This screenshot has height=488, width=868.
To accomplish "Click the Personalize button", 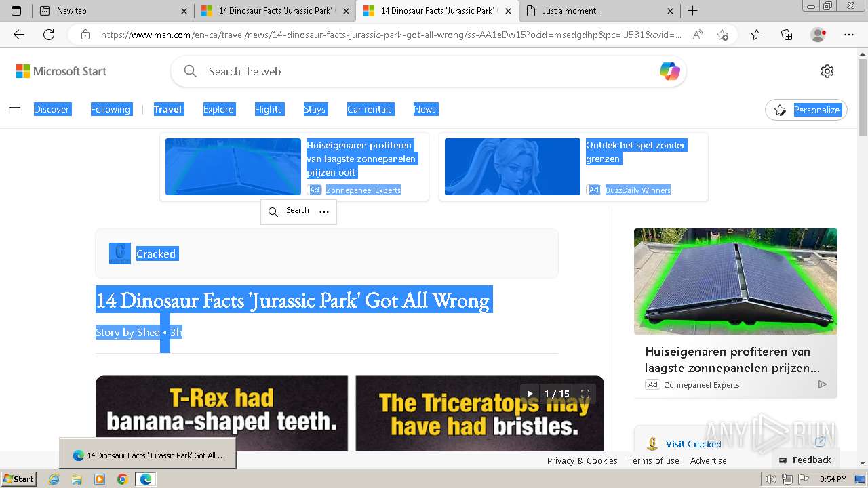I will pyautogui.click(x=806, y=110).
